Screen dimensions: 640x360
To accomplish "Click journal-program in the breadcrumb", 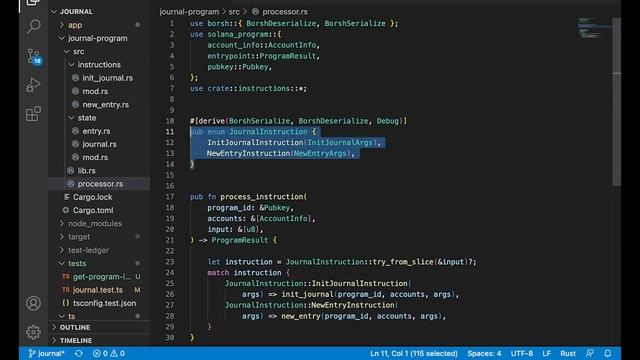I will click(189, 12).
